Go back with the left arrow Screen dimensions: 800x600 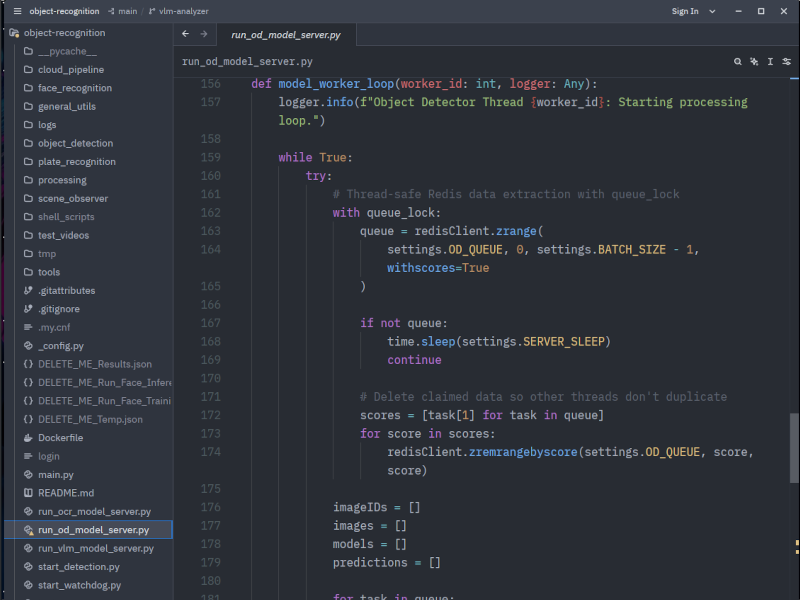click(185, 34)
